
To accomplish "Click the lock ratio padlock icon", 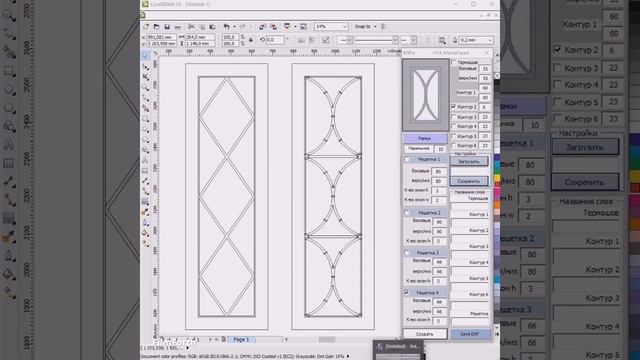I will point(251,40).
